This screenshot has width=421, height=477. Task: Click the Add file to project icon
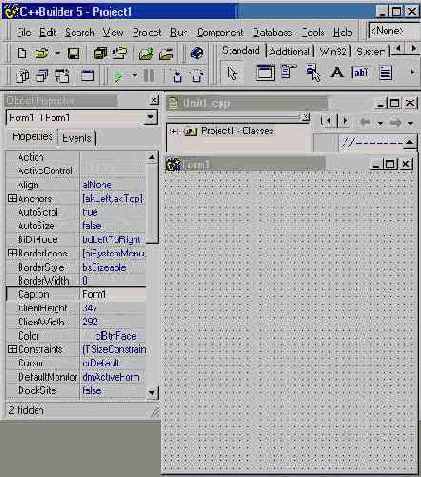click(x=146, y=53)
